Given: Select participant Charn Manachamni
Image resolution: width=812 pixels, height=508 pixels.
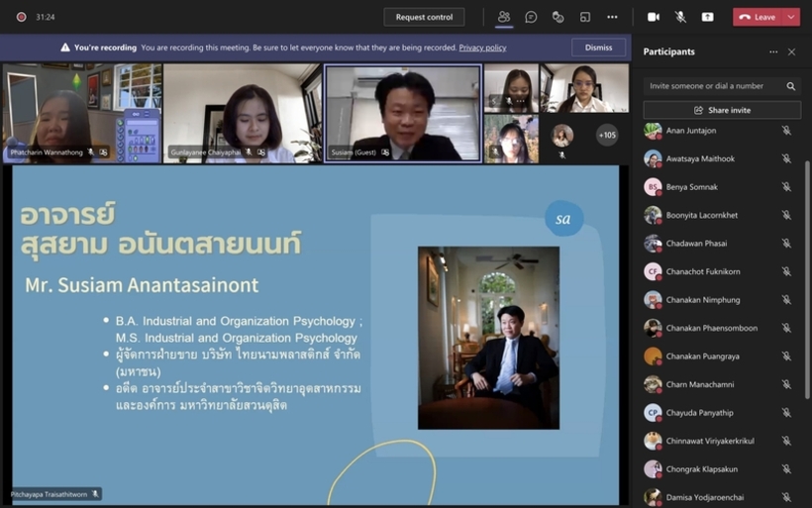Looking at the screenshot, I should (720, 384).
